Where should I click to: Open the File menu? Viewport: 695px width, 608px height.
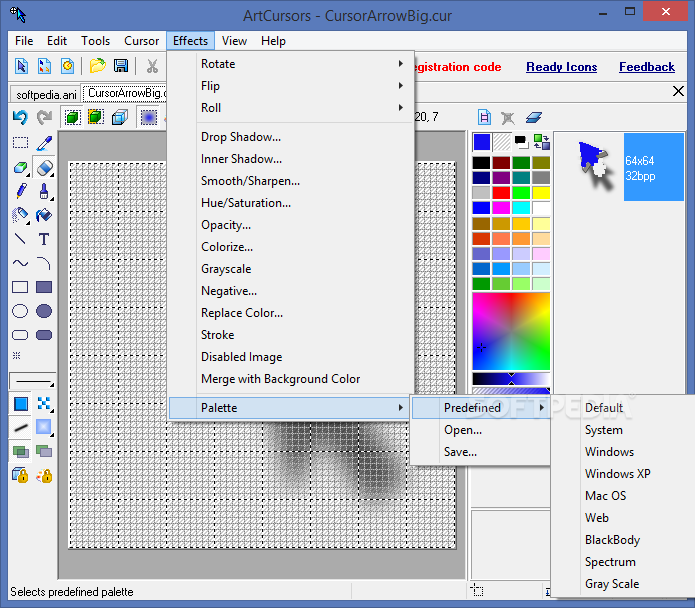(x=24, y=41)
